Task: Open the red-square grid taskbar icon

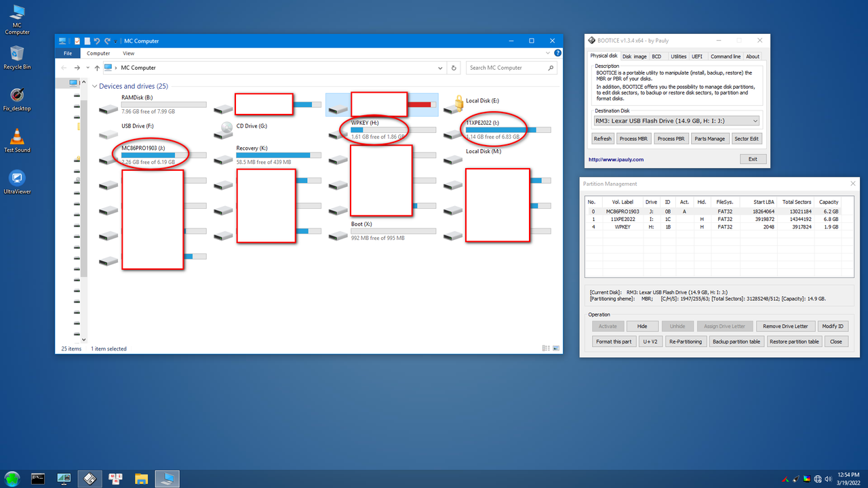Action: click(x=116, y=479)
